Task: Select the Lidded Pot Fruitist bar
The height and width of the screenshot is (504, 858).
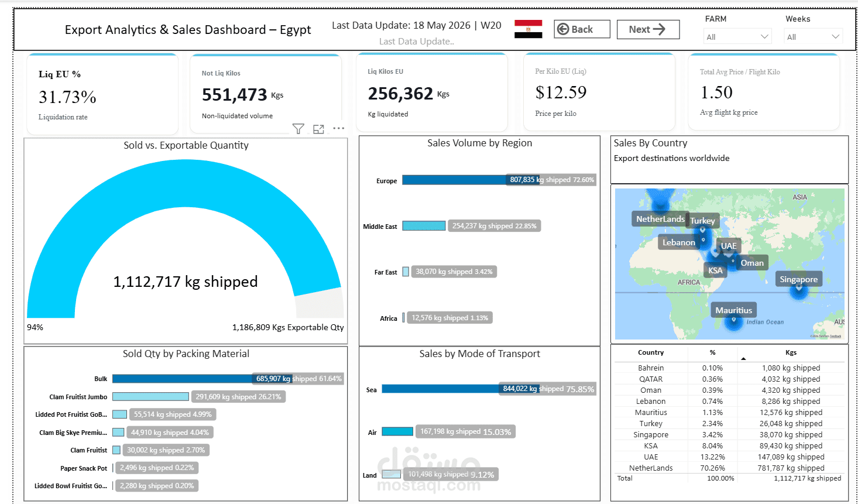Action: coord(119,414)
